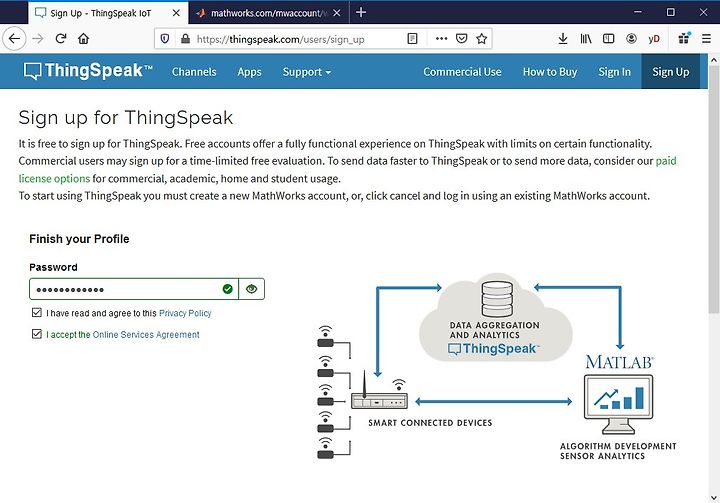Maximize the Firefox window
This screenshot has height=503, width=720.
tap(670, 12)
